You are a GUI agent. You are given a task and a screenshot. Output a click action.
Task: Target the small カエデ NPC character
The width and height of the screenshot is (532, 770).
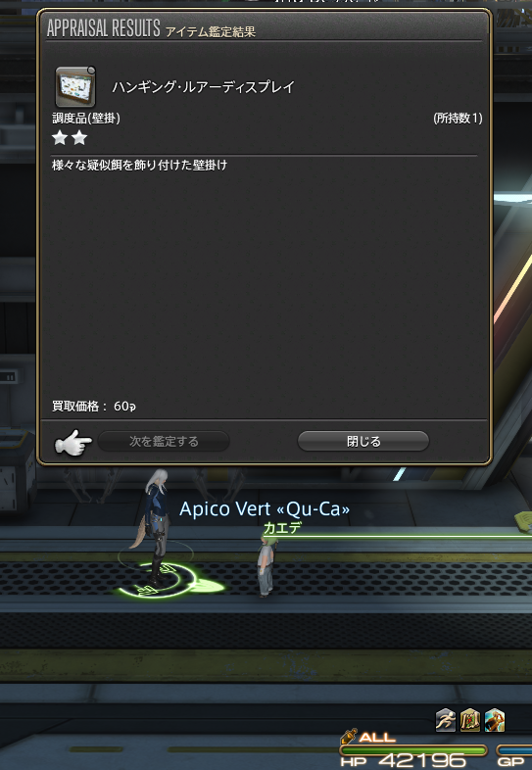click(266, 567)
